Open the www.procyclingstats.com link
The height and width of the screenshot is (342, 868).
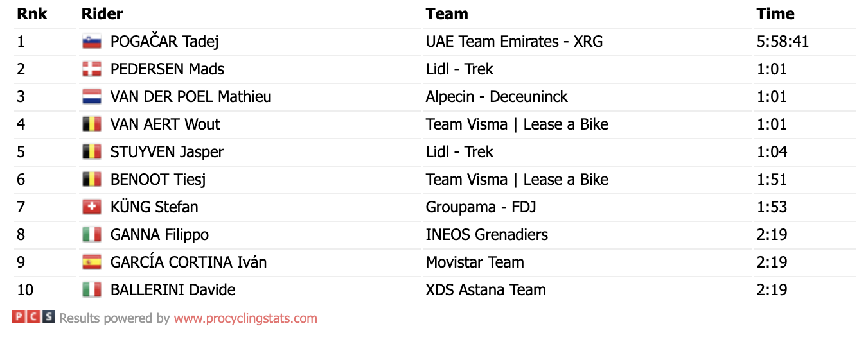(x=245, y=318)
